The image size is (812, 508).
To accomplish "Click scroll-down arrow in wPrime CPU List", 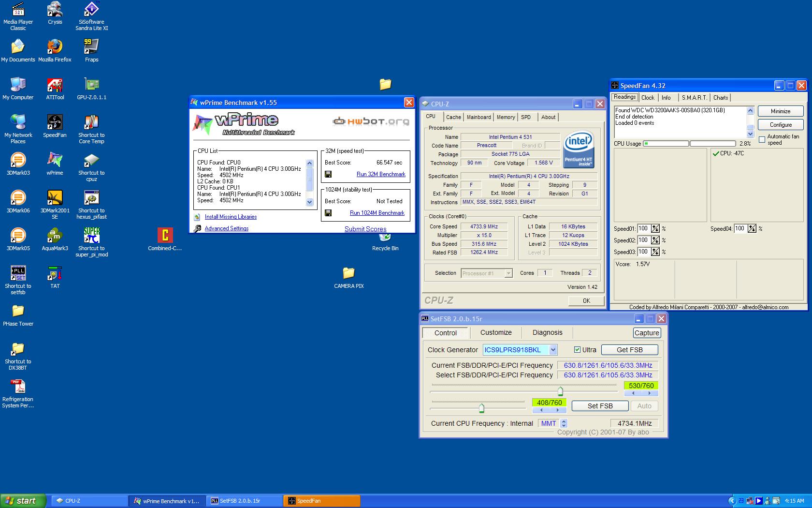I will (x=310, y=202).
